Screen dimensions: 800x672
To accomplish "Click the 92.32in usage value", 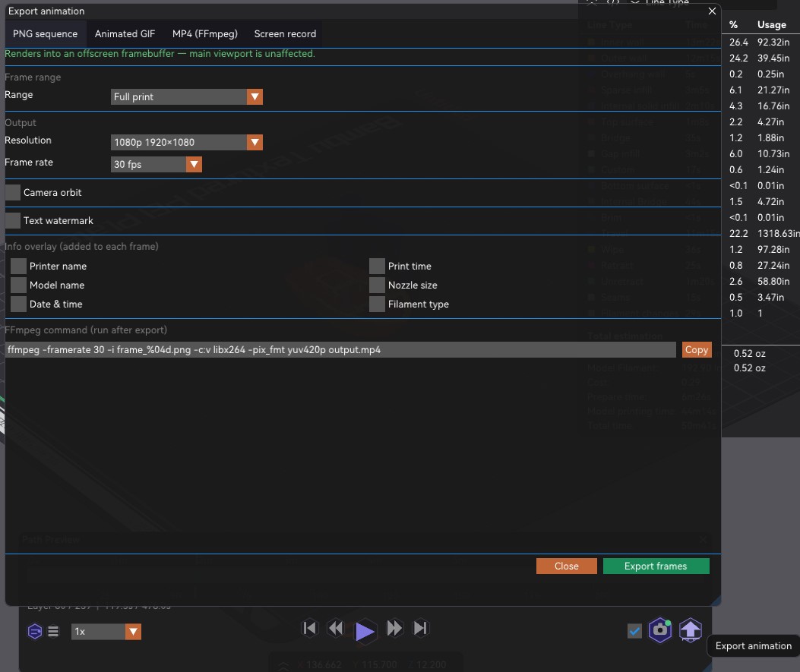I will pyautogui.click(x=773, y=42).
